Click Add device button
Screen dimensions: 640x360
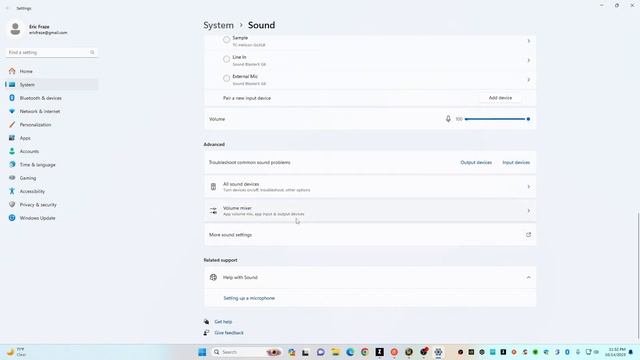pyautogui.click(x=500, y=98)
